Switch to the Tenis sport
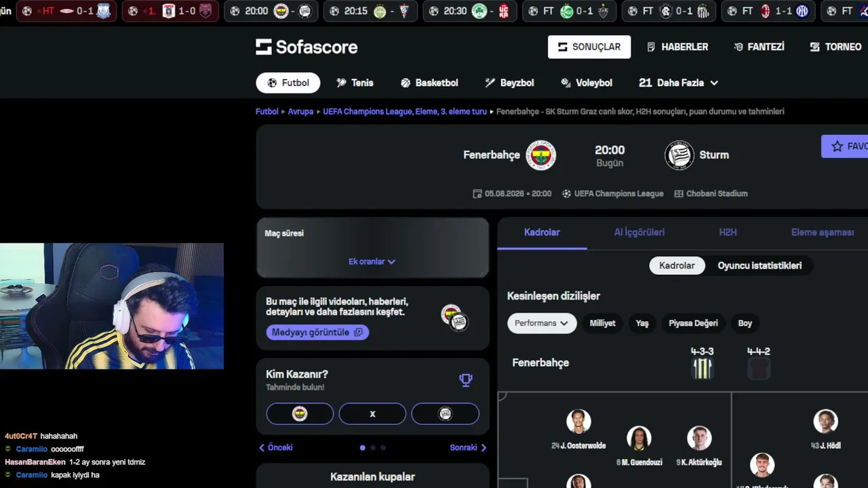Viewport: 868px width, 488px height. pyautogui.click(x=355, y=83)
